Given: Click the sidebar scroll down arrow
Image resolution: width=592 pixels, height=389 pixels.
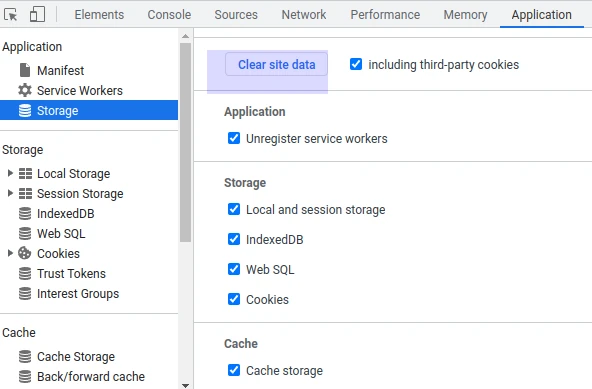Looking at the screenshot, I should 185,385.
